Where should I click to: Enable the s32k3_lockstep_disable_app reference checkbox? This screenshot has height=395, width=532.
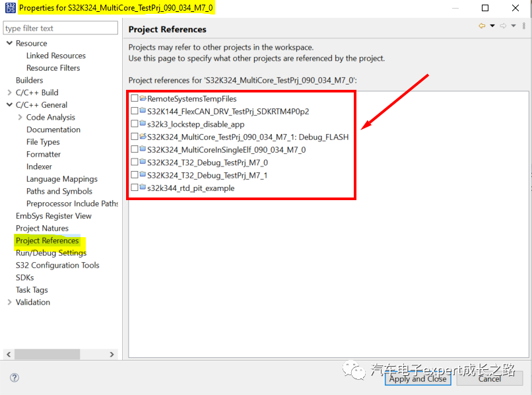135,124
